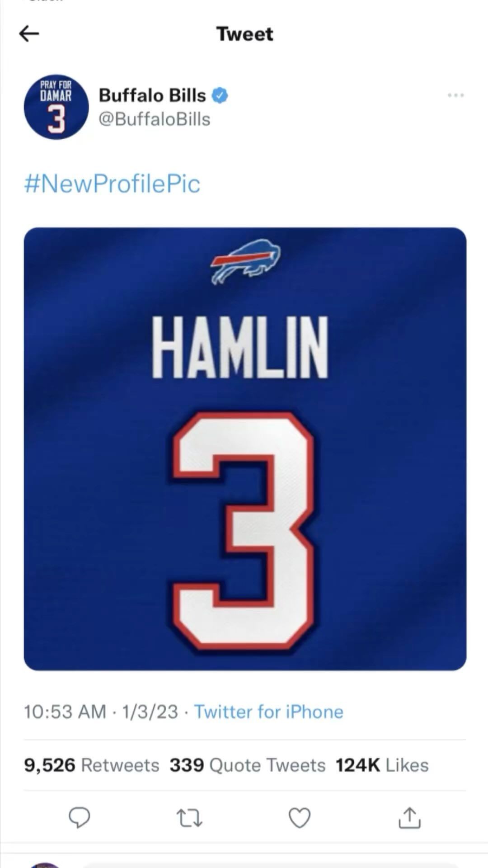This screenshot has width=488, height=868.
Task: Retweet using the arrows icon
Action: click(x=189, y=818)
